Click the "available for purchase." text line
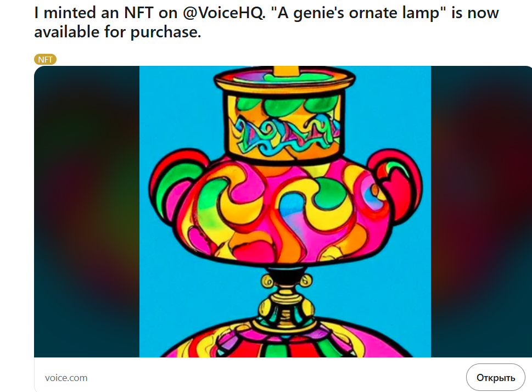This screenshot has width=532, height=392. pyautogui.click(x=117, y=32)
